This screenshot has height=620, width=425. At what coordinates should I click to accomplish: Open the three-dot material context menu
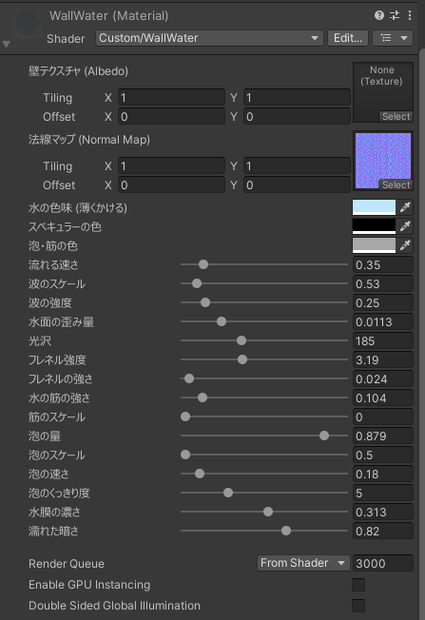(x=410, y=15)
